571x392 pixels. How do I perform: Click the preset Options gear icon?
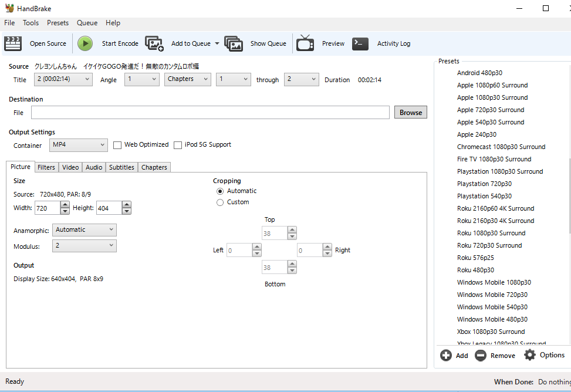[530, 355]
